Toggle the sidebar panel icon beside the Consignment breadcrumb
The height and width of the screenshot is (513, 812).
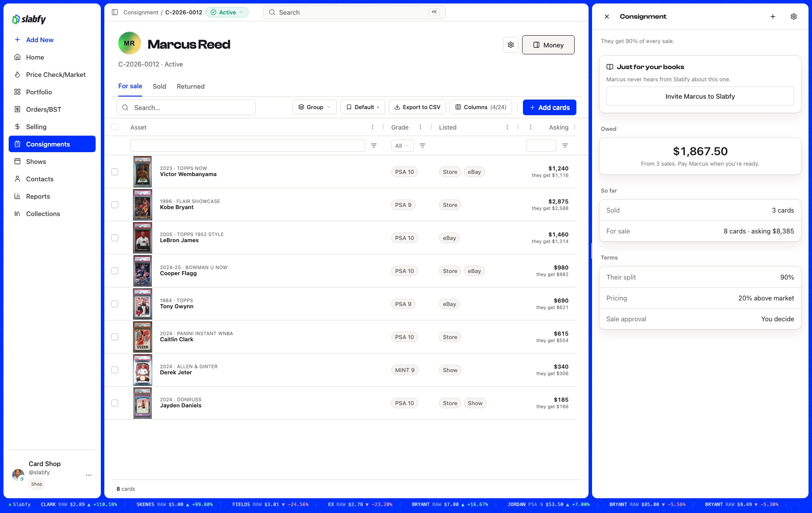pos(115,12)
